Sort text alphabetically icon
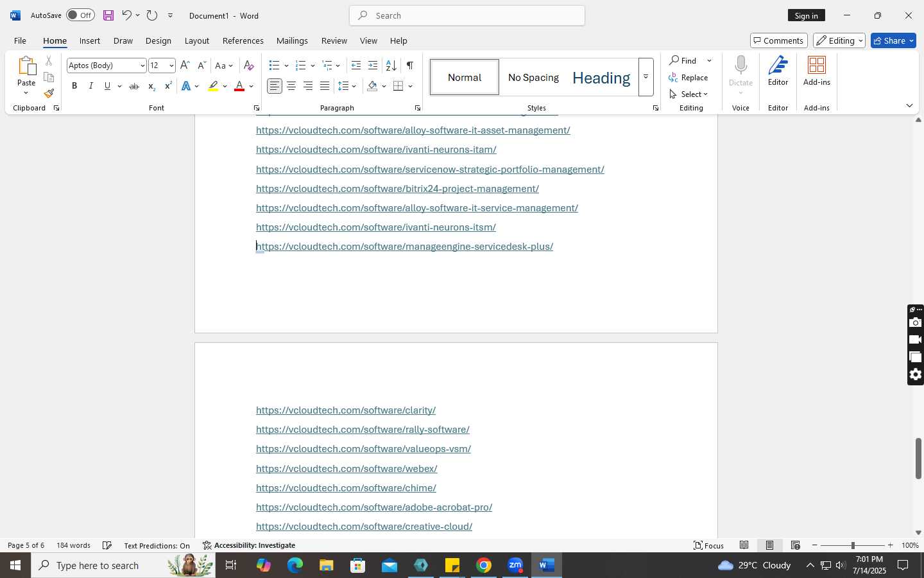924x578 pixels. tap(391, 66)
